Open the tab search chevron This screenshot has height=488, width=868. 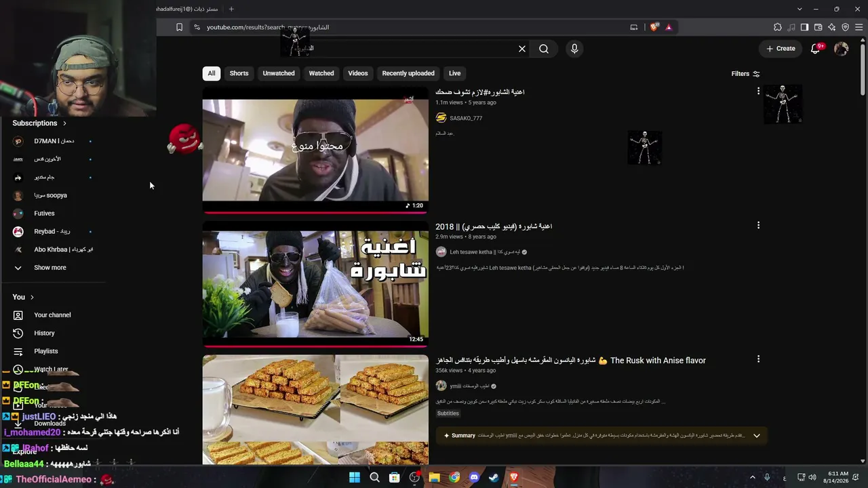(x=800, y=9)
